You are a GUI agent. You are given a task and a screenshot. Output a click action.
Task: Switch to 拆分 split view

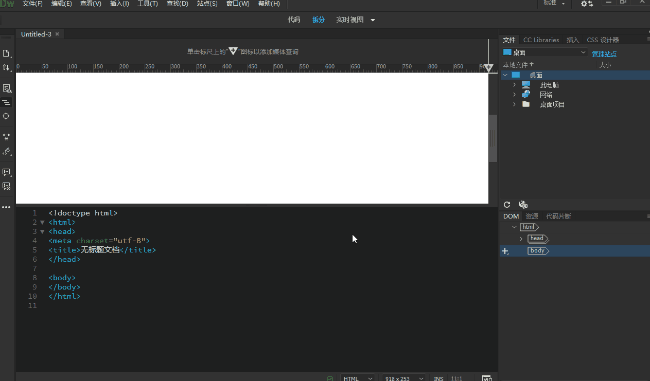318,20
